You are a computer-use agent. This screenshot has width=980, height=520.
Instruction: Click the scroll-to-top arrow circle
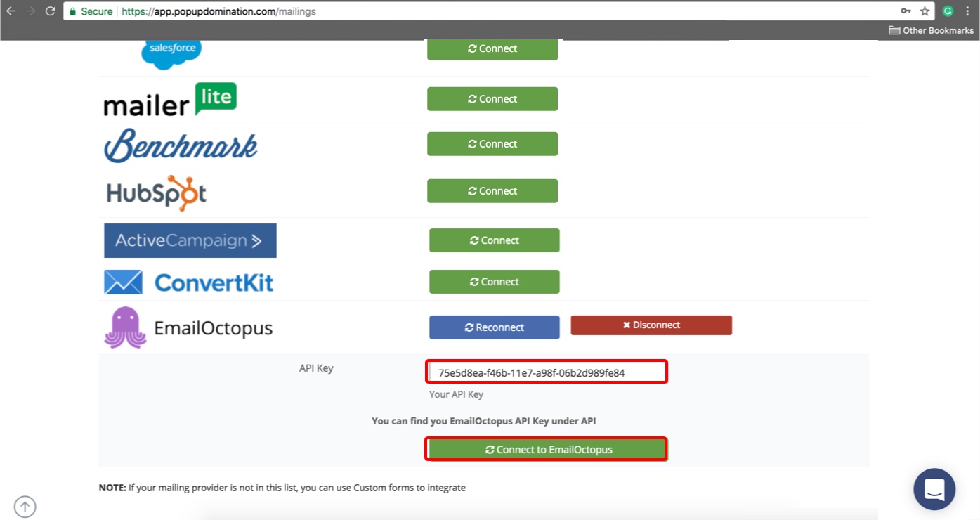click(x=25, y=506)
